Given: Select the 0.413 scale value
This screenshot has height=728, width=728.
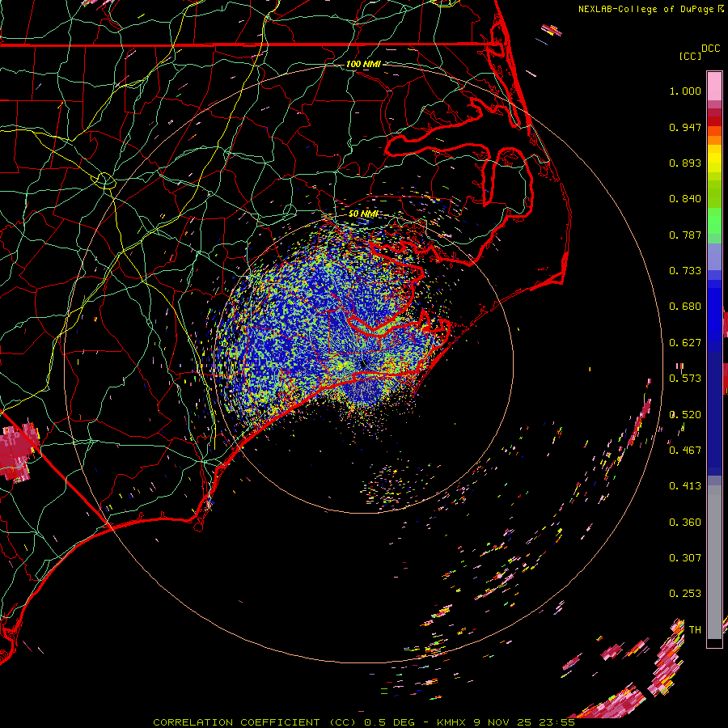Looking at the screenshot, I should tap(685, 486).
